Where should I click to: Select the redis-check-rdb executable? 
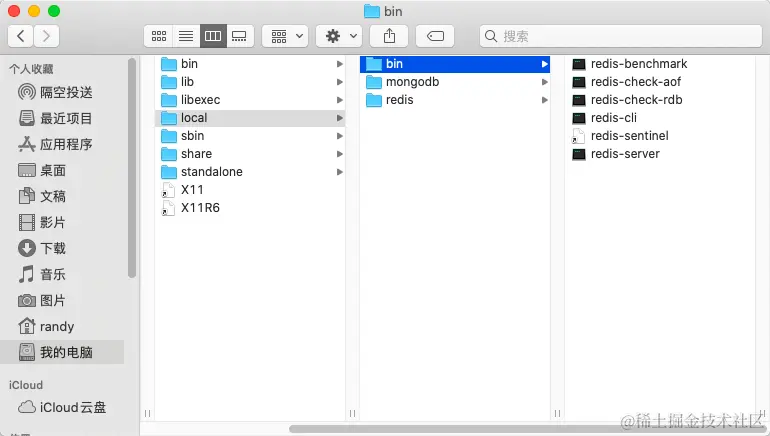tap(660, 100)
